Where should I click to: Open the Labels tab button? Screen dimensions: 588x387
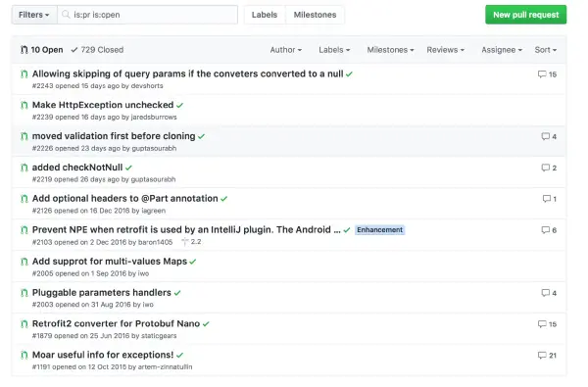coord(265,15)
